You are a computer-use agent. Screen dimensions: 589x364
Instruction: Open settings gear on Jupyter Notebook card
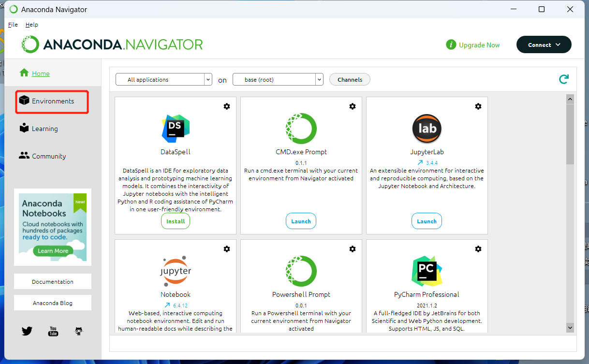(x=227, y=249)
